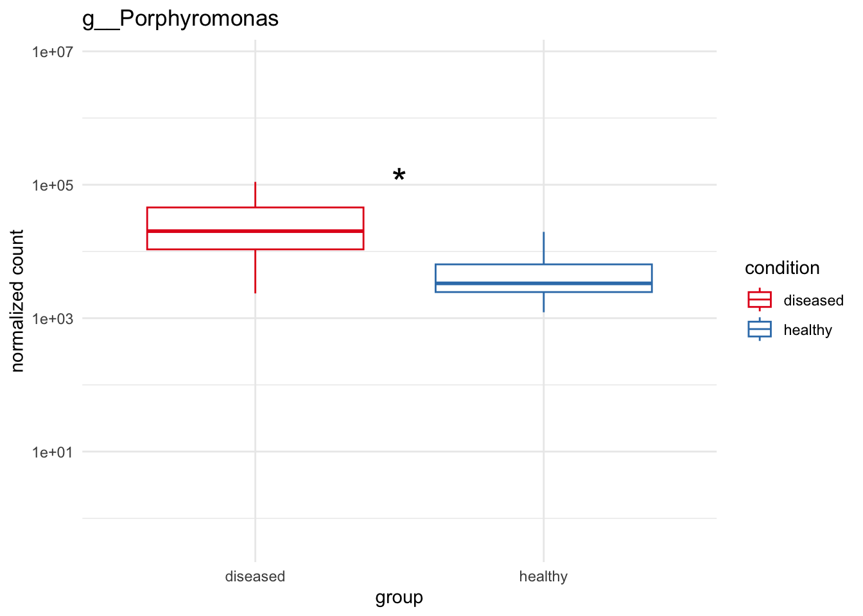Click the "healthy" x-axis tick label
Viewport: 863px width, 616px height.
point(543,576)
